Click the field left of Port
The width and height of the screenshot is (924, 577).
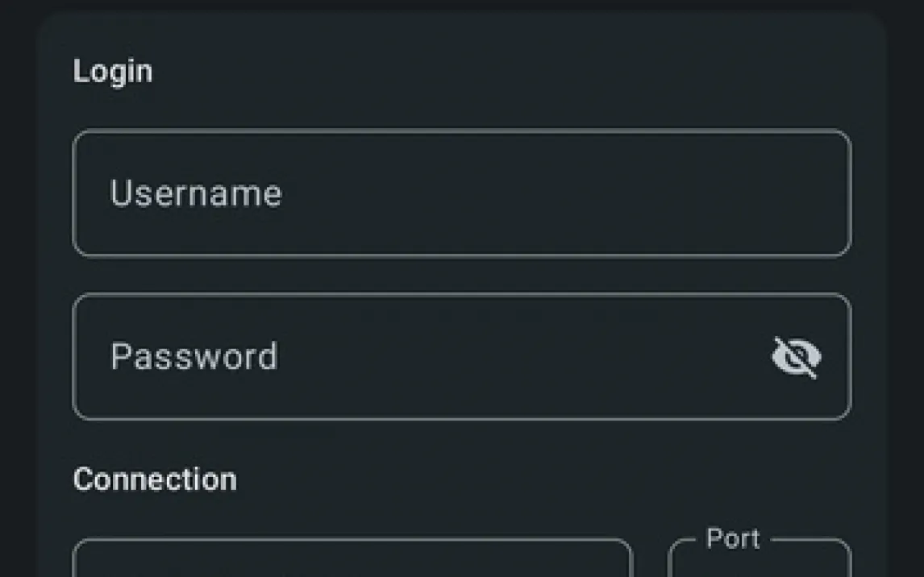pyautogui.click(x=352, y=561)
